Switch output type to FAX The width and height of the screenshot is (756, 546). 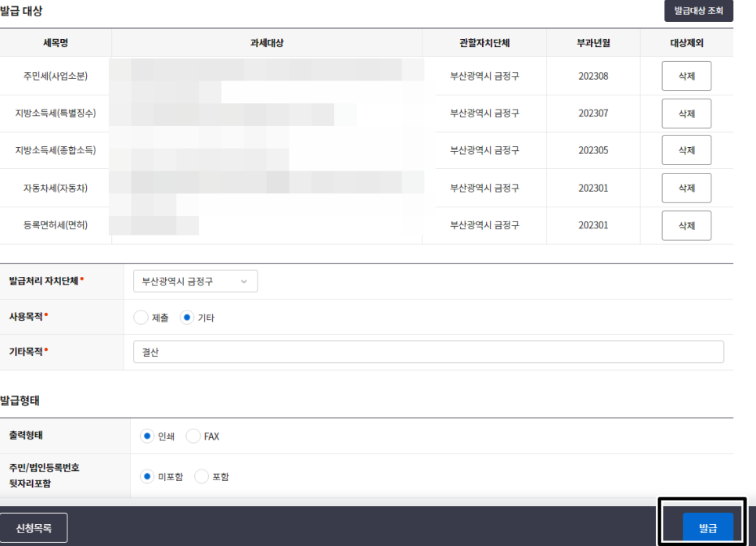pos(193,436)
